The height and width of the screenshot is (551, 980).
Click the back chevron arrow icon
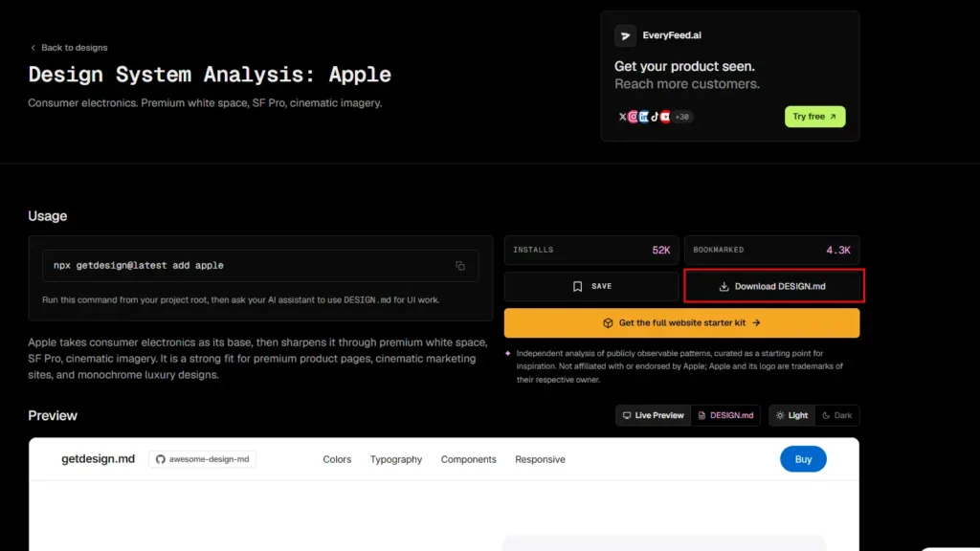[33, 48]
